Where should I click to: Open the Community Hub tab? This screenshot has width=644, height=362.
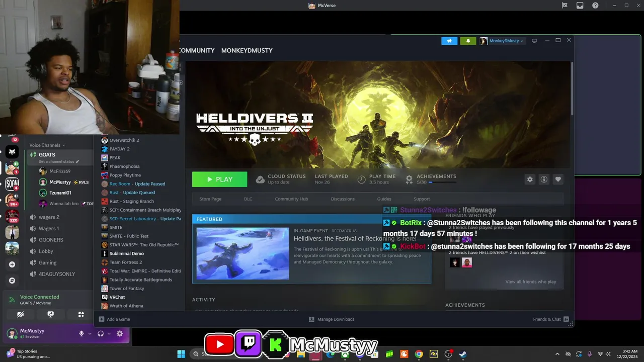coord(291,199)
